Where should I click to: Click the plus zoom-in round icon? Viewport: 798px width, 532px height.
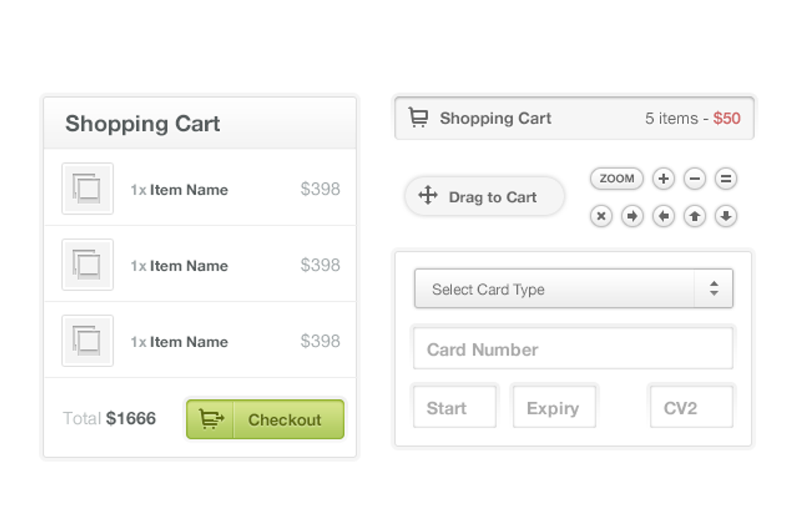[663, 178]
